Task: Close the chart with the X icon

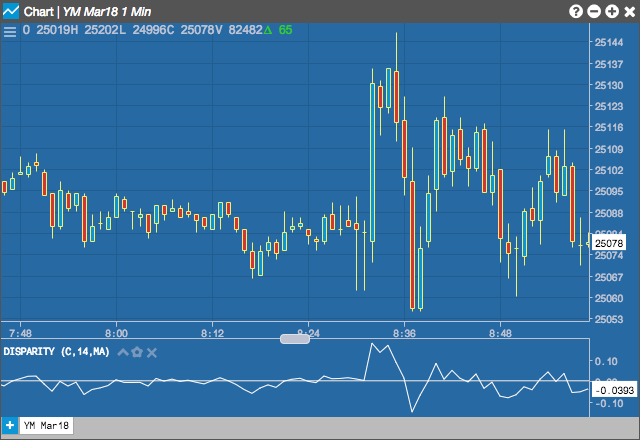Action: click(x=630, y=11)
